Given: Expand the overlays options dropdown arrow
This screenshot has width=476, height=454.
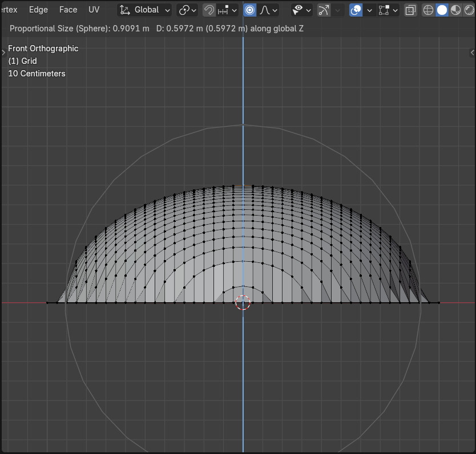Looking at the screenshot, I should tap(369, 10).
